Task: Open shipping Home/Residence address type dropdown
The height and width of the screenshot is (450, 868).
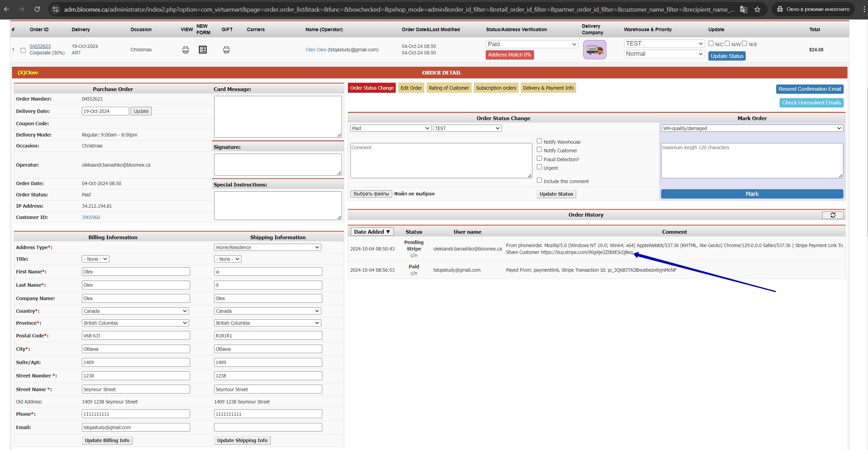Action: 268,247
